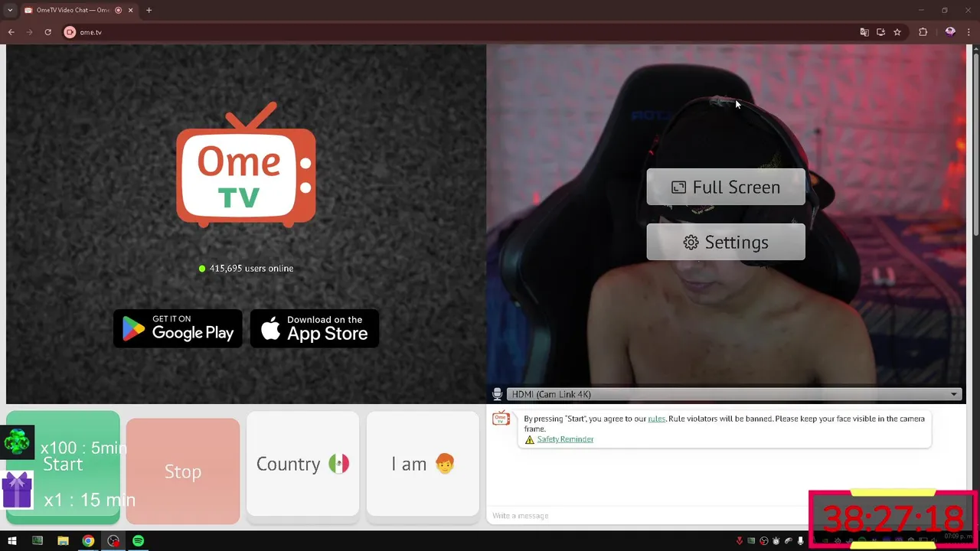Open the Chrome extensions puzzle icon
980x551 pixels.
coord(923,32)
